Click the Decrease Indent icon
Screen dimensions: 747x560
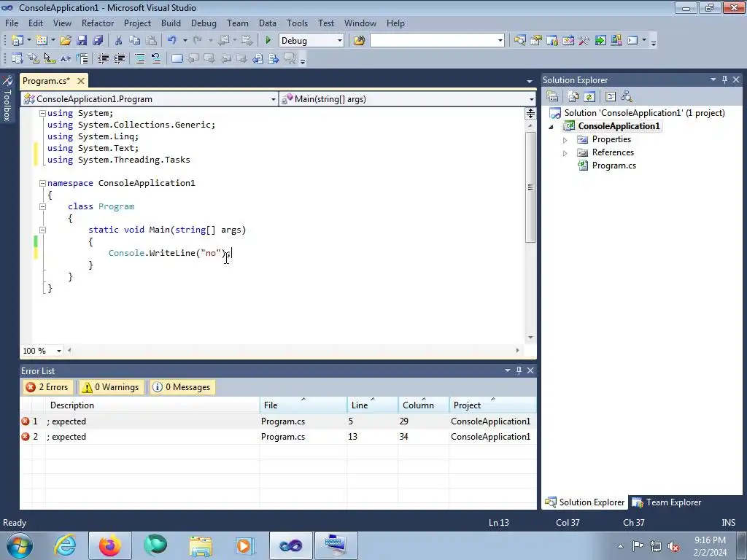[103, 58]
